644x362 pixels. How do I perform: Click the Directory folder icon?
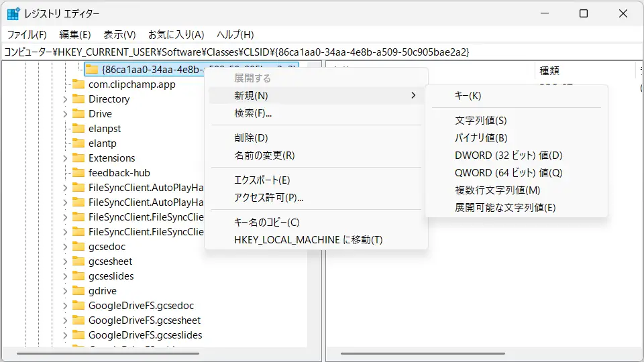point(78,99)
